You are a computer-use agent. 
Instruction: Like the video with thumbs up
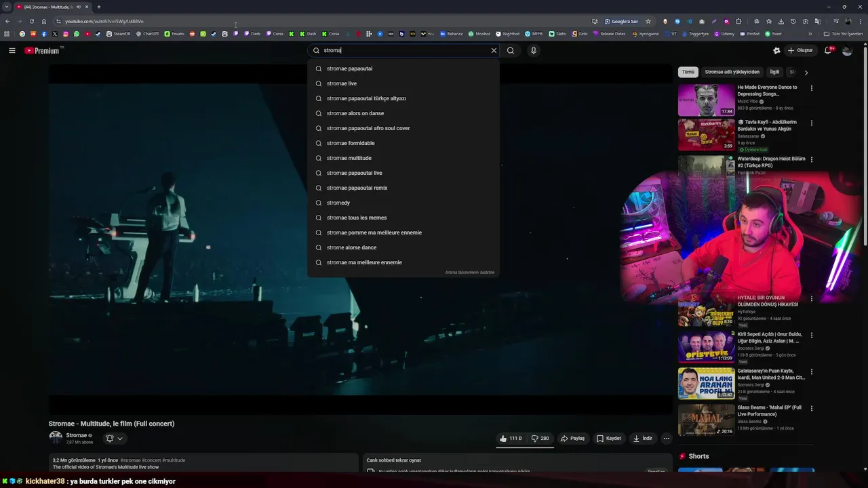pos(511,439)
